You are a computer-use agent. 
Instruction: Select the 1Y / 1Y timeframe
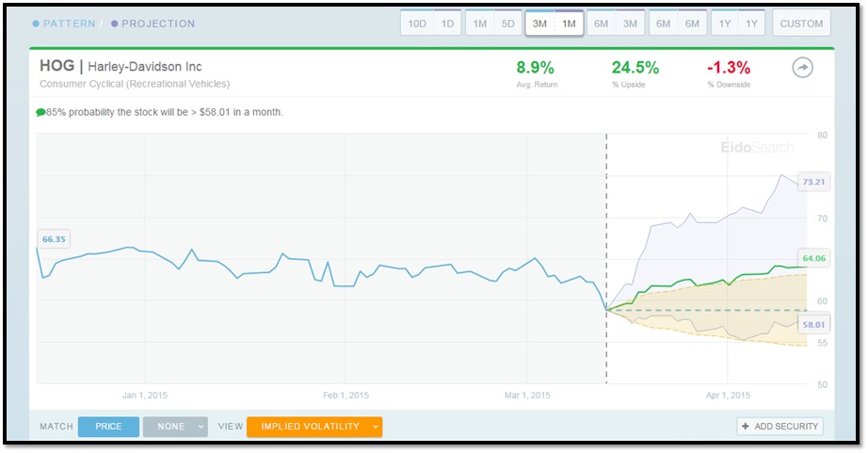click(x=738, y=24)
